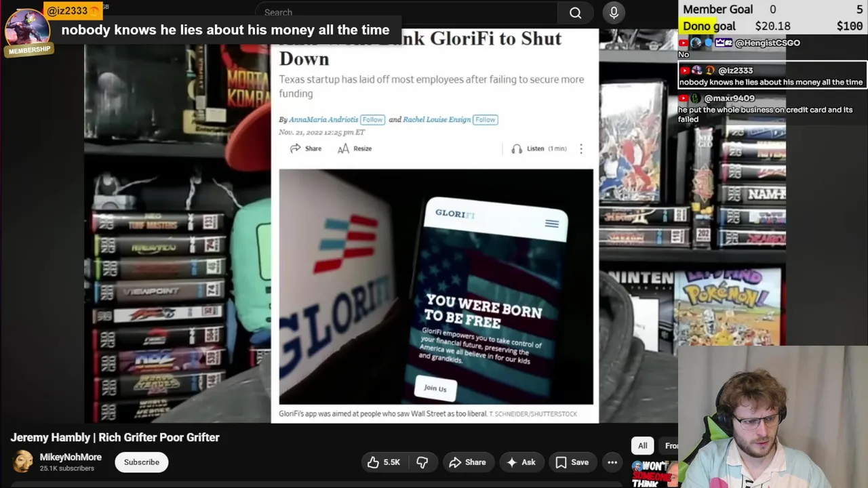Screen dimensions: 868x488
Task: Listen to article with headphones icon
Action: click(538, 148)
